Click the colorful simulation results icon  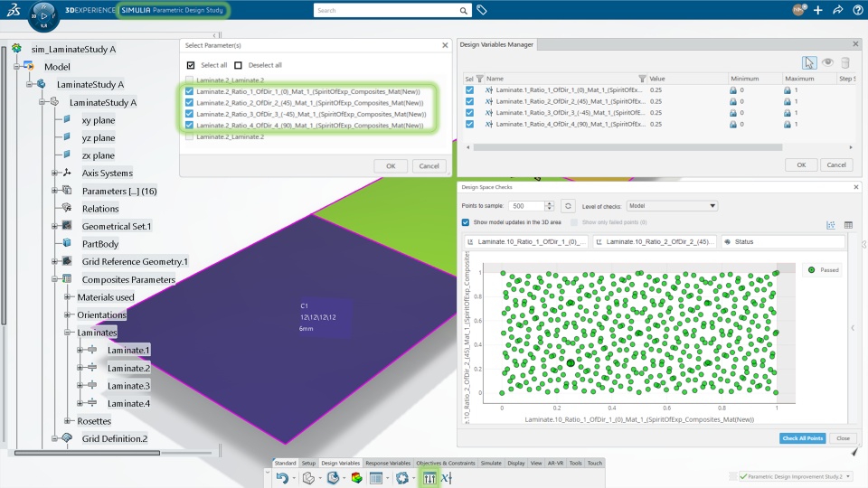click(x=356, y=478)
